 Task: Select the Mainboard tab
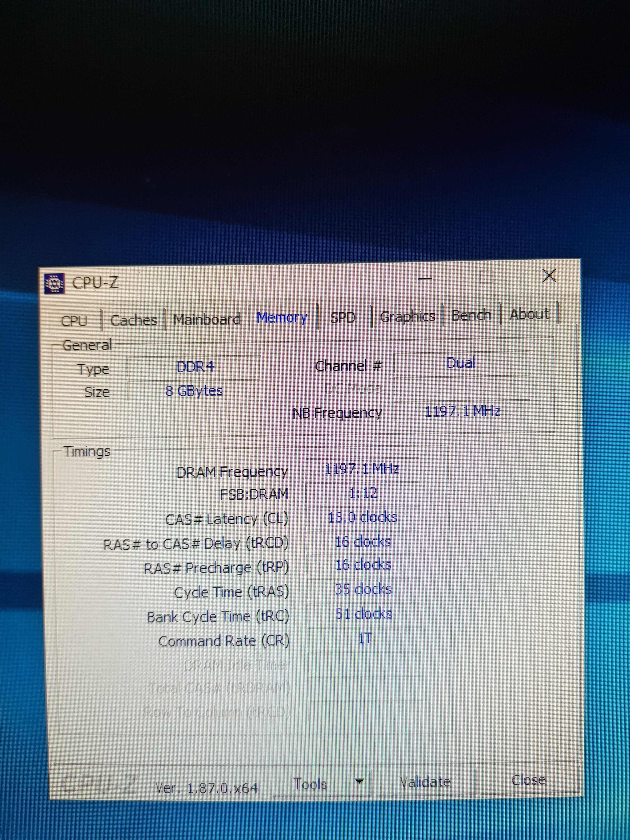coord(207,319)
